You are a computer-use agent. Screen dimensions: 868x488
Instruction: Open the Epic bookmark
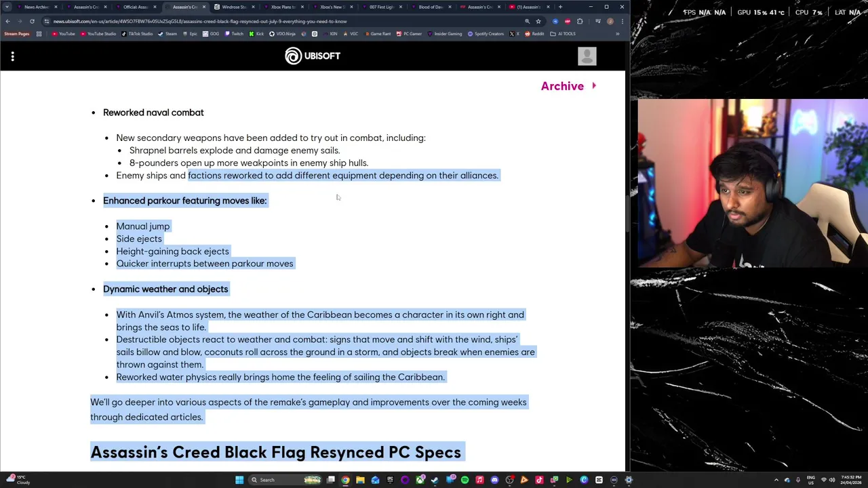(x=191, y=34)
